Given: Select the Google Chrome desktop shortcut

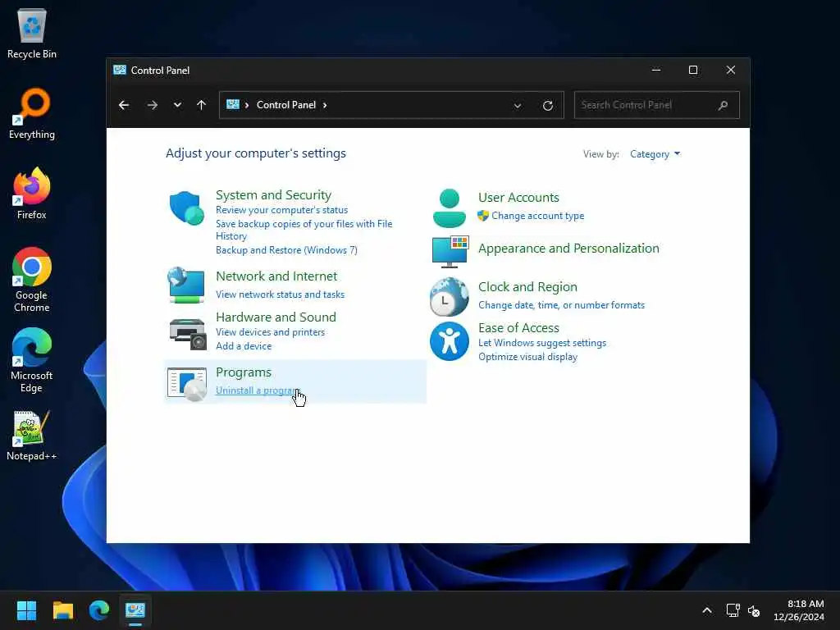Looking at the screenshot, I should 32,280.
